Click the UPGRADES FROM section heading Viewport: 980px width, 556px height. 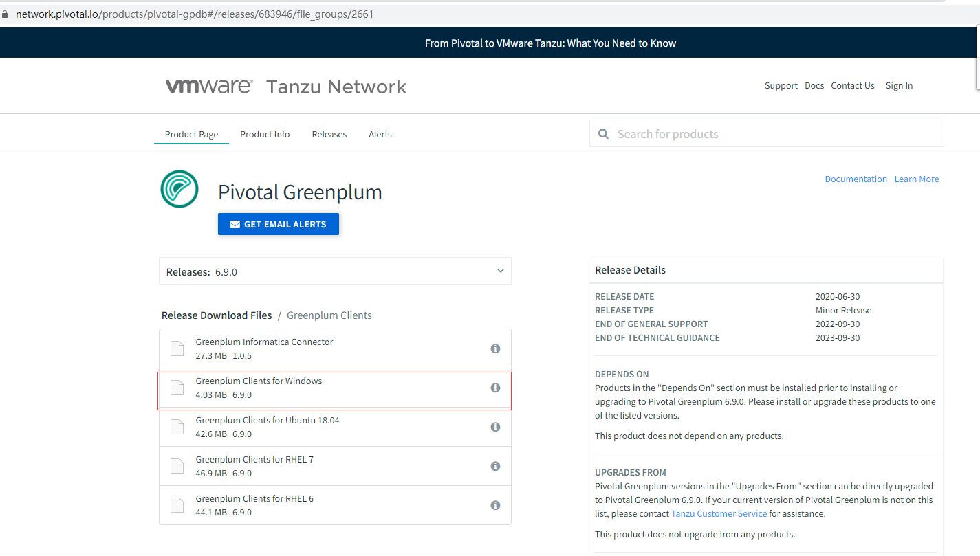tap(631, 473)
